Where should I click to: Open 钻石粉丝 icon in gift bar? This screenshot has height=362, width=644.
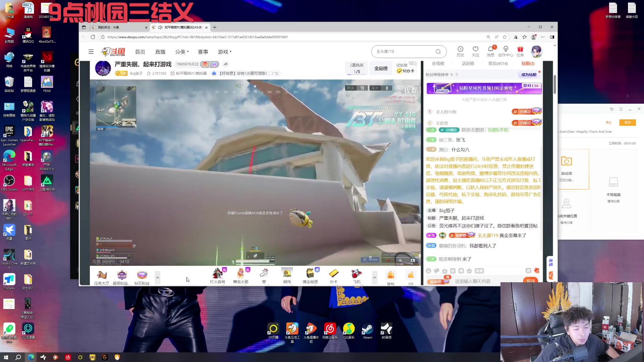(142, 277)
